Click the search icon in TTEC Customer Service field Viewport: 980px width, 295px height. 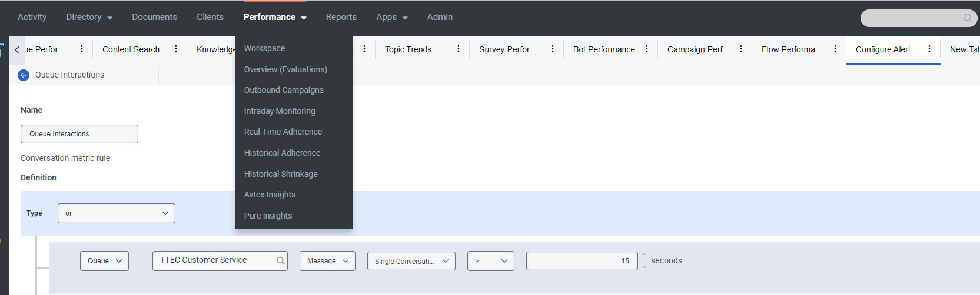[281, 261]
